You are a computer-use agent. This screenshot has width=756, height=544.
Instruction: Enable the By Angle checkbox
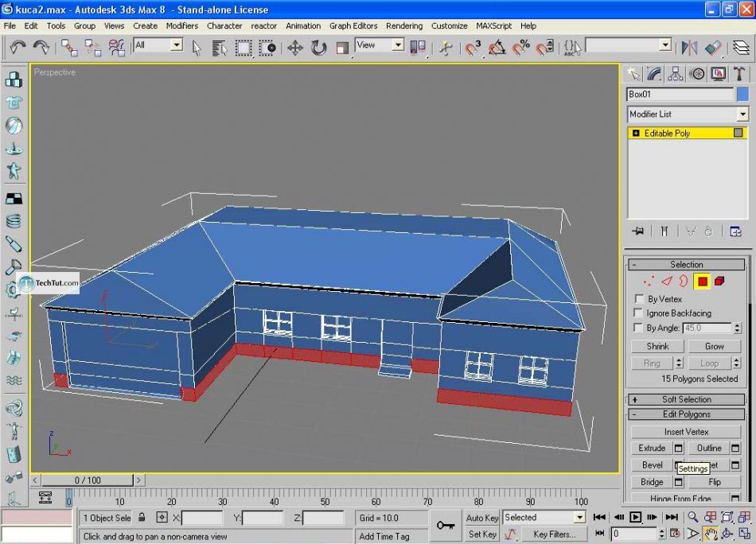click(639, 328)
